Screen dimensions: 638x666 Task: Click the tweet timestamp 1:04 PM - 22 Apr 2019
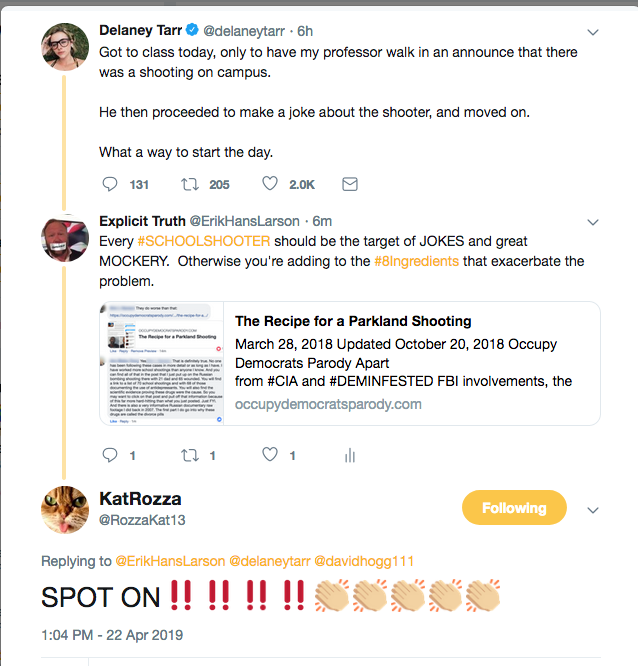point(112,634)
